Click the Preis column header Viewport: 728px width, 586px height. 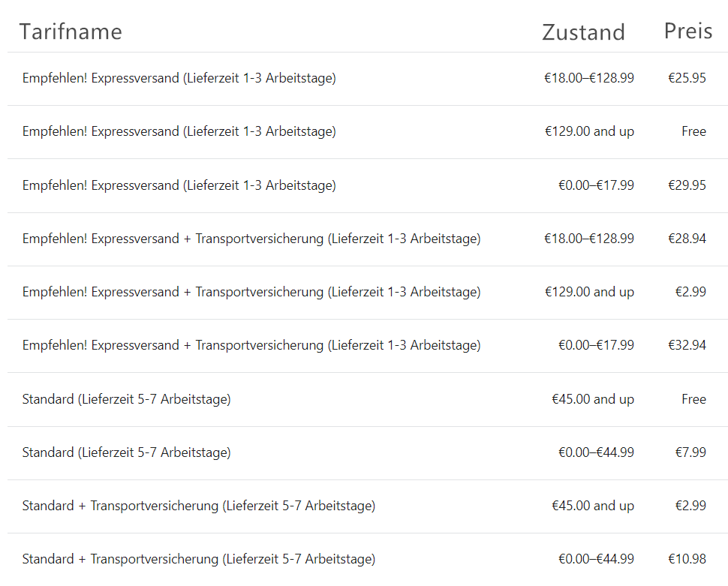[688, 32]
